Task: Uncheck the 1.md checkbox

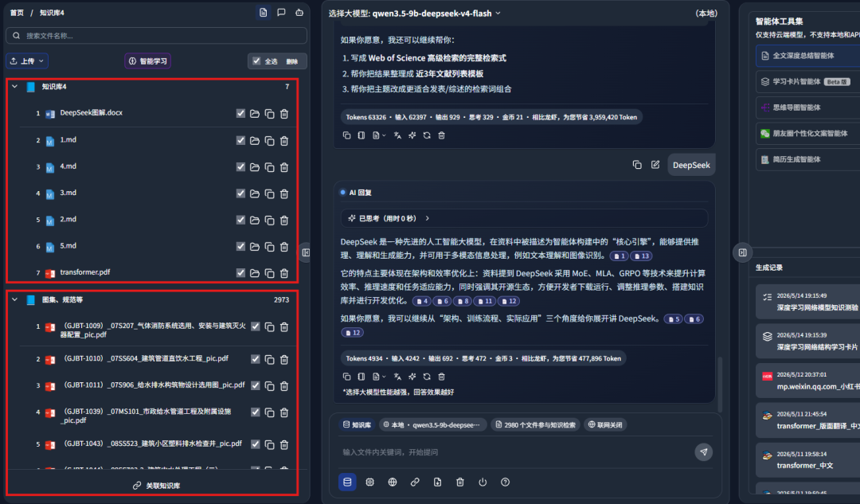Action: pos(240,140)
